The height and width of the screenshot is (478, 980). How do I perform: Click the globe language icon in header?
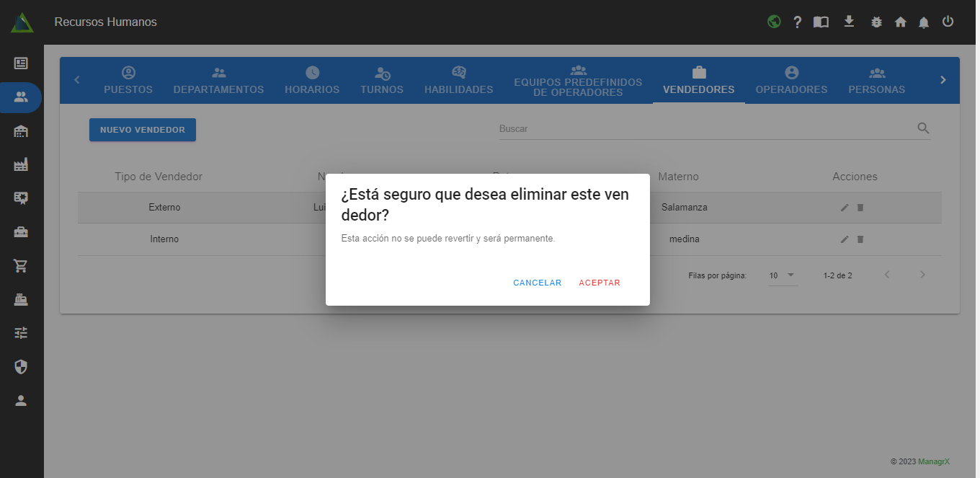(774, 22)
